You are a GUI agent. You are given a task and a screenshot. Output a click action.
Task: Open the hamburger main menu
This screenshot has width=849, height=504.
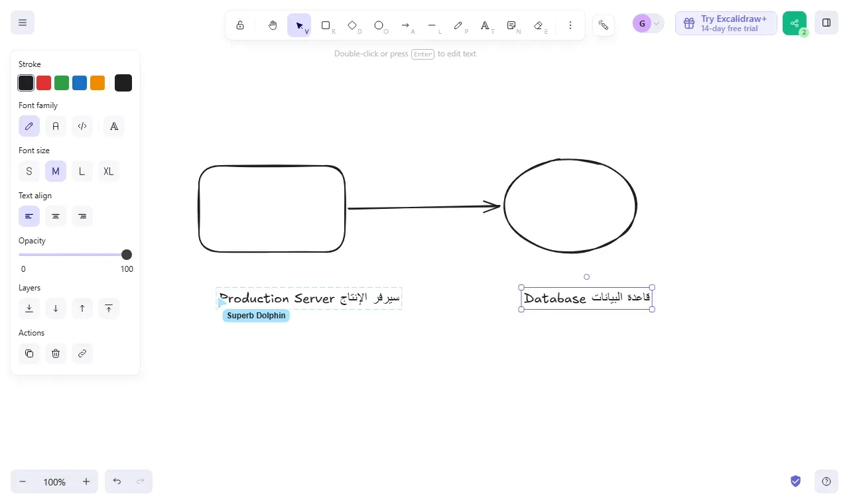(23, 23)
